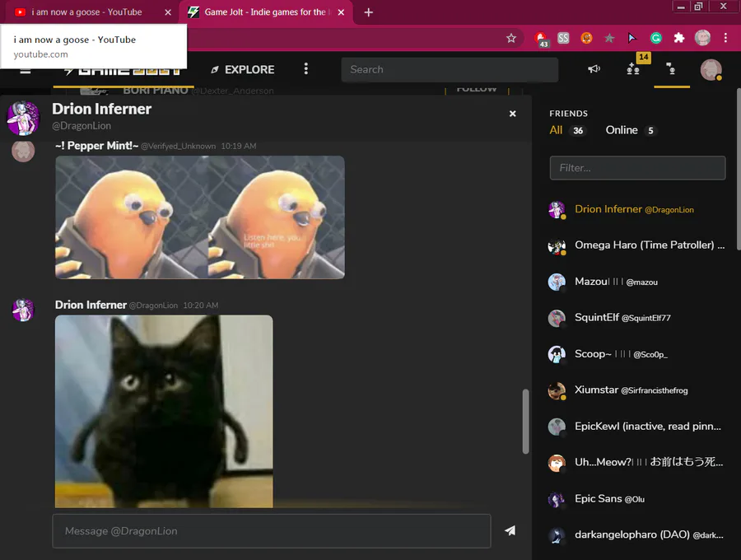Open friend requests icon with 14 badge

coord(633,69)
